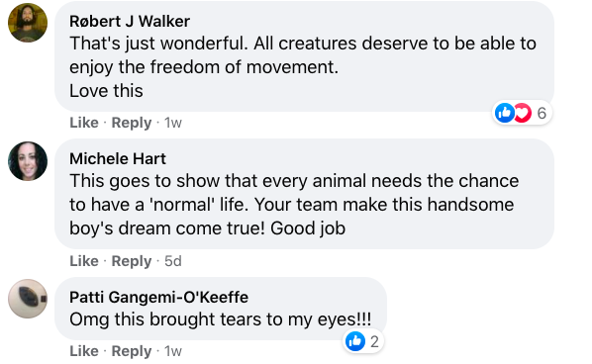Screen dimensions: 592x364
Task: Reply to Patti Gangemi-O'Keeffe's comment
Action: click(131, 351)
